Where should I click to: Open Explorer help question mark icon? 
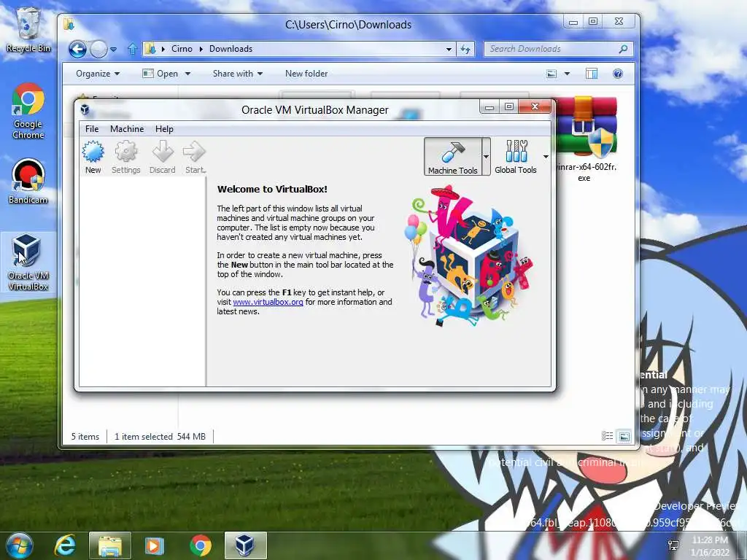618,74
